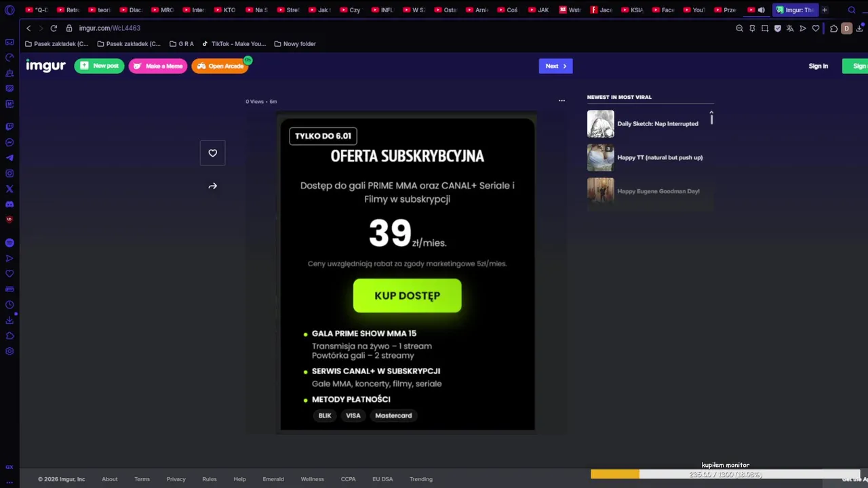Switch to the "INFL" tab
Viewport: 868px width, 488px height.
[382, 10]
